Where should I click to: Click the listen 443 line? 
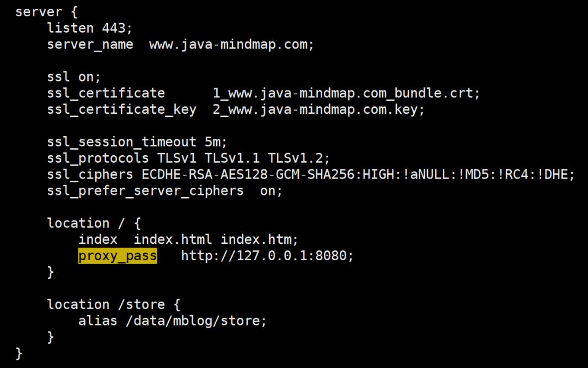point(90,28)
